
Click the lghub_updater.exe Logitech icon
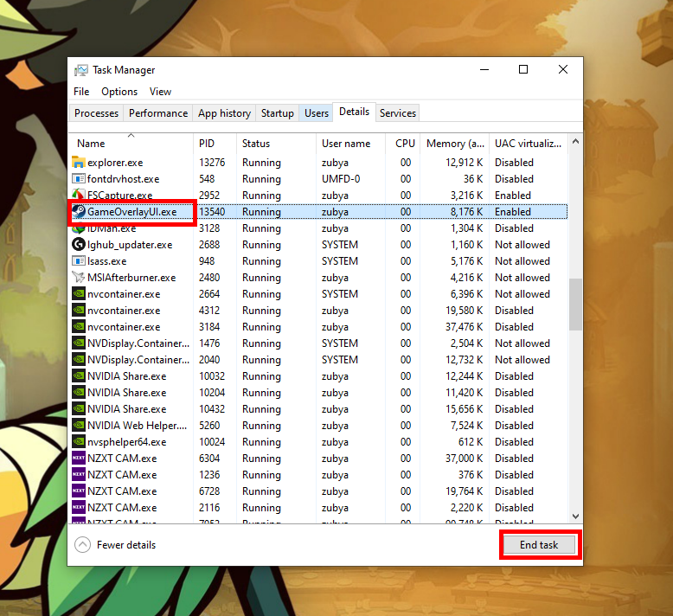click(79, 244)
